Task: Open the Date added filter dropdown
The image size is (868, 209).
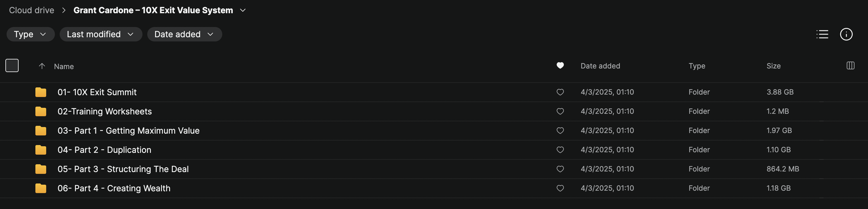Action: (184, 35)
